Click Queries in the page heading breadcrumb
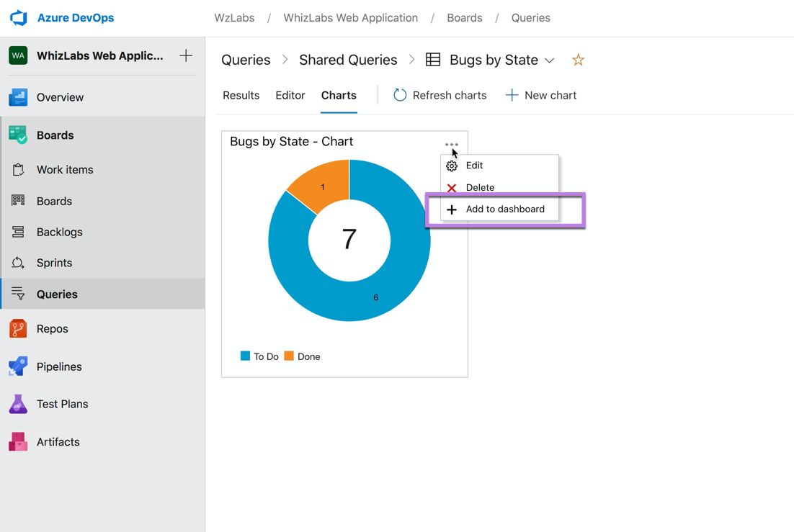This screenshot has height=532, width=794. (246, 60)
